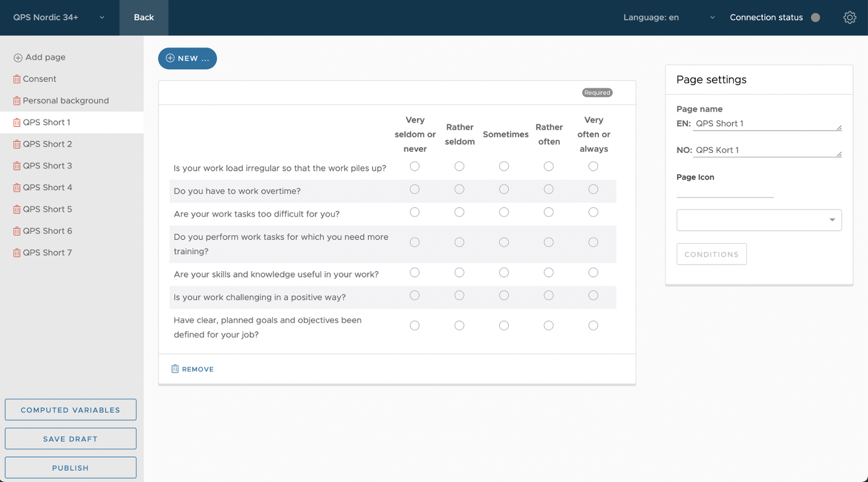Switch to QPS Short 2 page
The height and width of the screenshot is (482, 868).
[x=47, y=144]
